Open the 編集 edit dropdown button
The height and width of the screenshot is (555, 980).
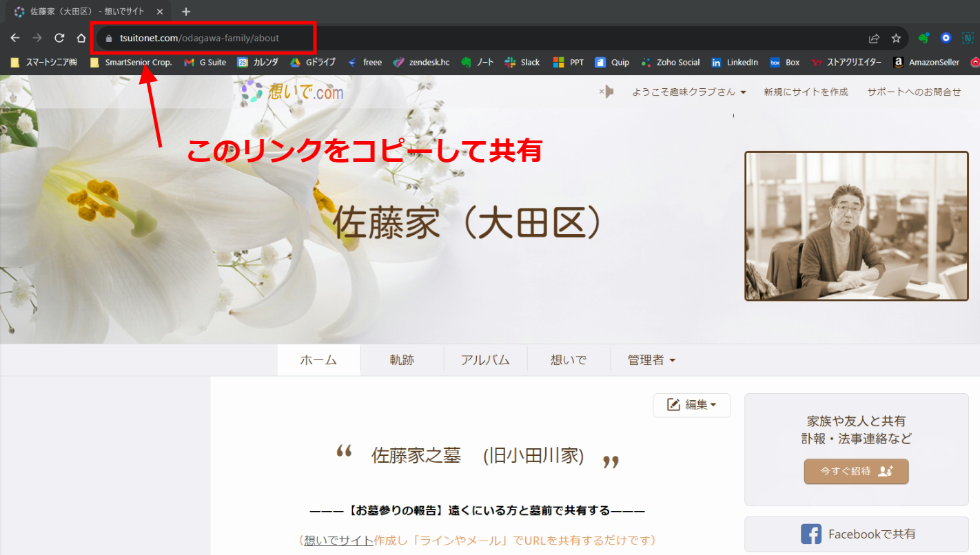(691, 405)
